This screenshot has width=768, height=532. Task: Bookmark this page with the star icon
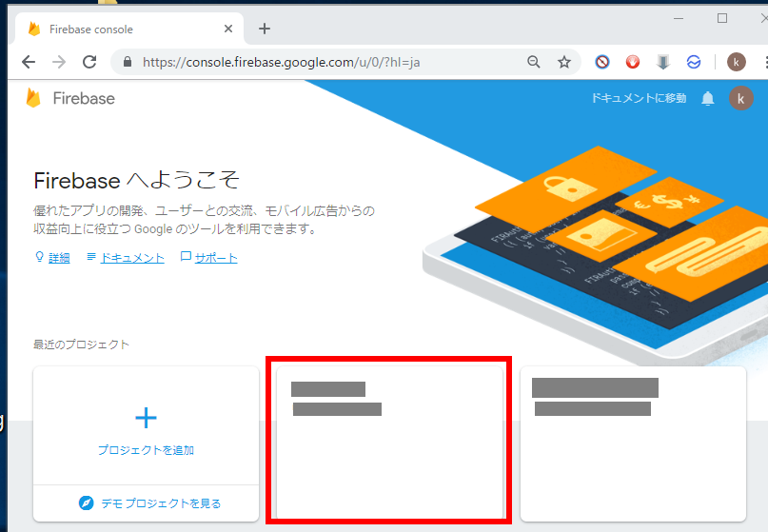tap(564, 62)
